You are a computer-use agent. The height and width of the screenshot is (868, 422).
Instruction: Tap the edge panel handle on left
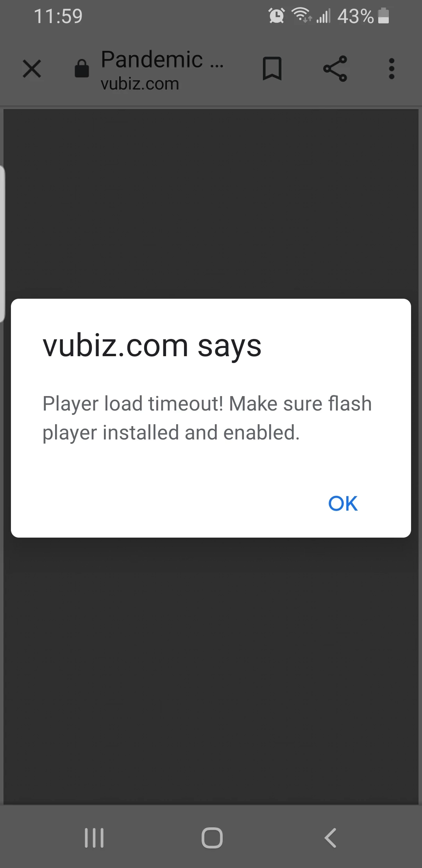click(2, 244)
